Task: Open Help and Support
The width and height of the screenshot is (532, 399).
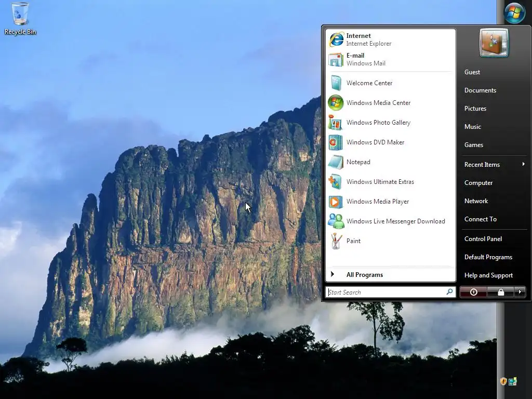Action: point(488,275)
